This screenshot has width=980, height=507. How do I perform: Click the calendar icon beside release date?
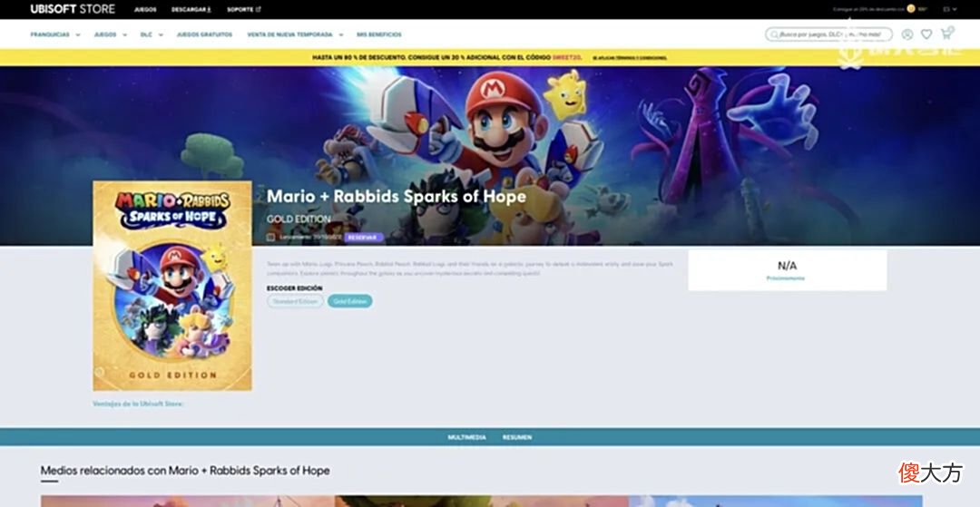pos(270,238)
